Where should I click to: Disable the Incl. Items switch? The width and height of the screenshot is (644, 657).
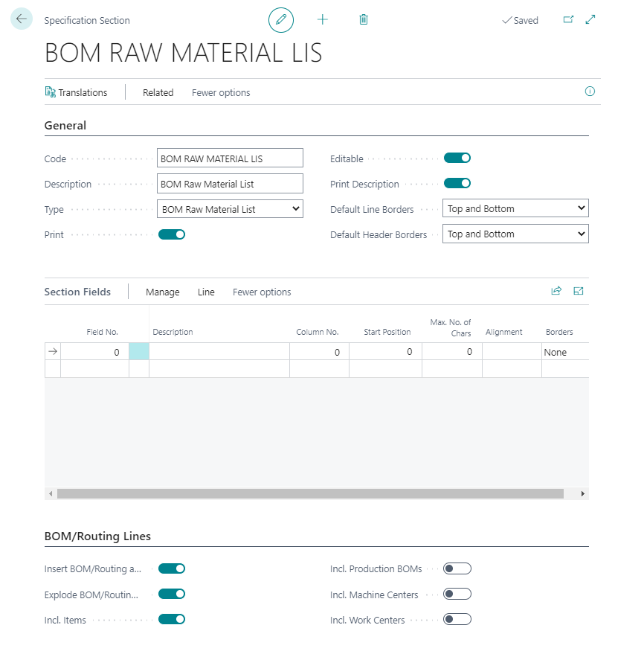coord(172,619)
